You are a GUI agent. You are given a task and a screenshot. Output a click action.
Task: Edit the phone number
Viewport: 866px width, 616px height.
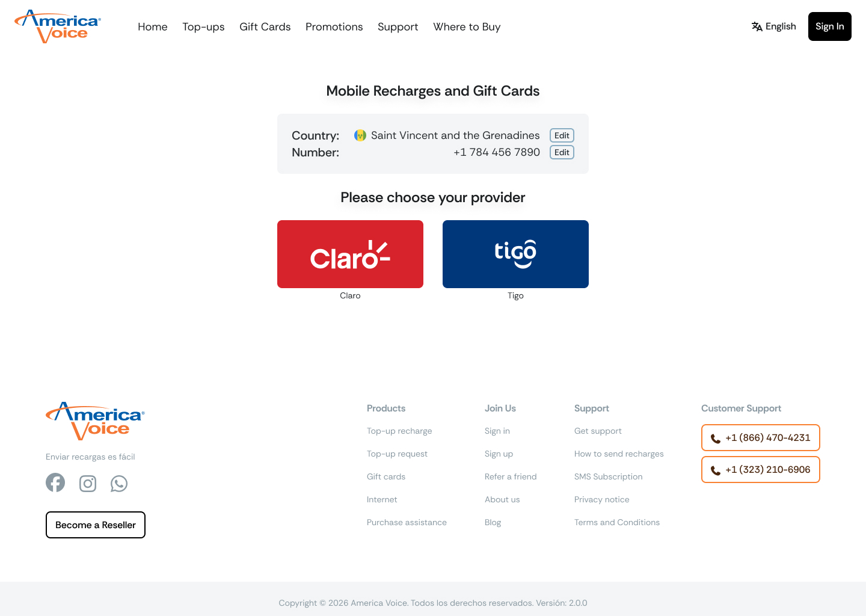click(562, 152)
